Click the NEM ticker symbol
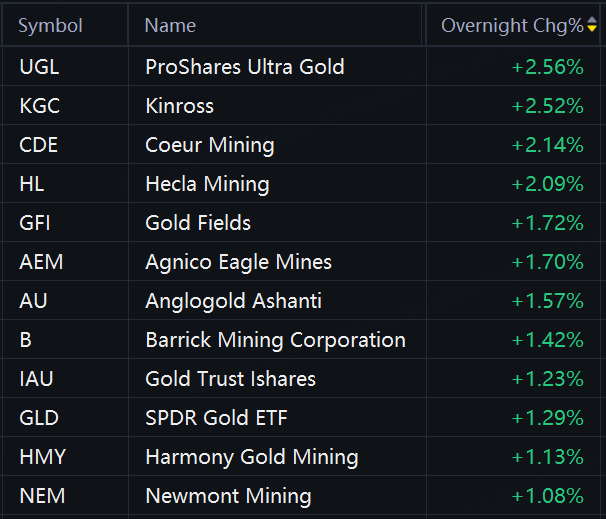Screen dimensions: 606x519 (41, 496)
